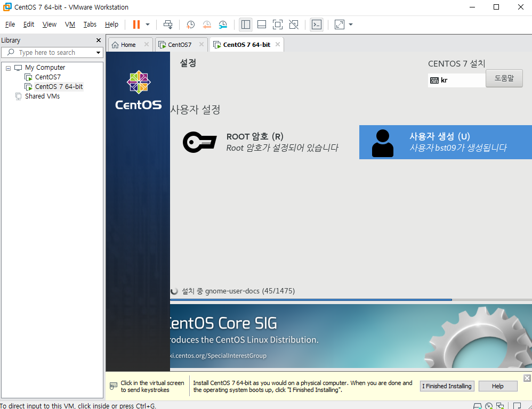This screenshot has height=409, width=532.
Task: Select the CentOS 7 64-bit tab
Action: (246, 45)
